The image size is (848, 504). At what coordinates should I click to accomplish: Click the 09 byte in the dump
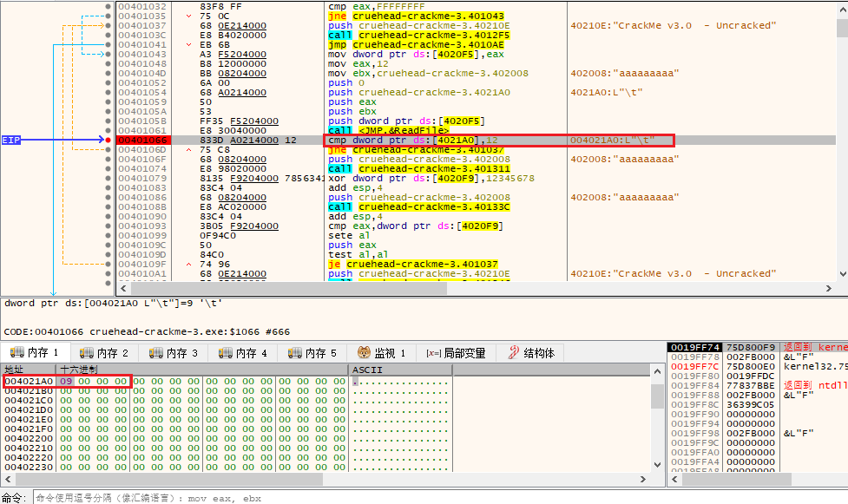click(x=66, y=381)
